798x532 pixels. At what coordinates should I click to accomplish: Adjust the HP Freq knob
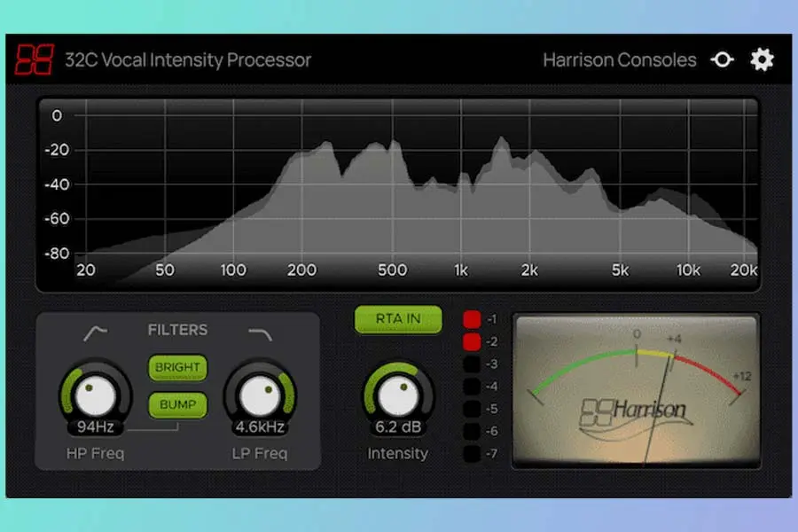click(95, 395)
